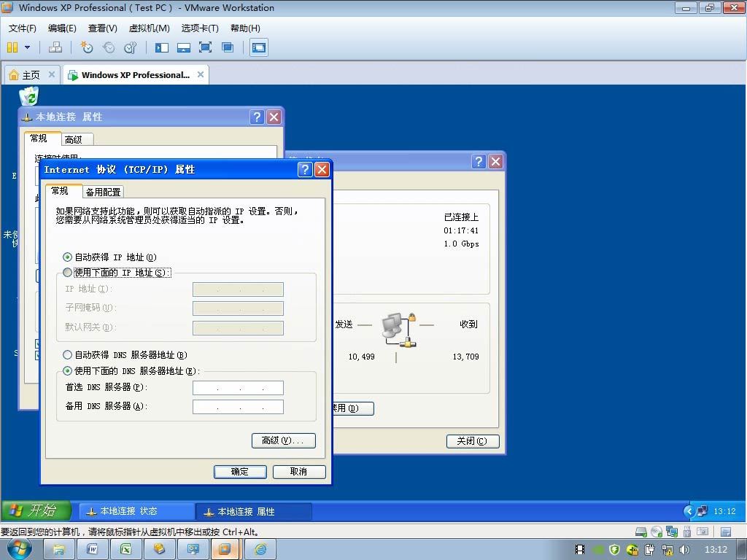Viewport: 747px width, 560px height.
Task: Open Excel from the host taskbar
Action: pos(125,550)
